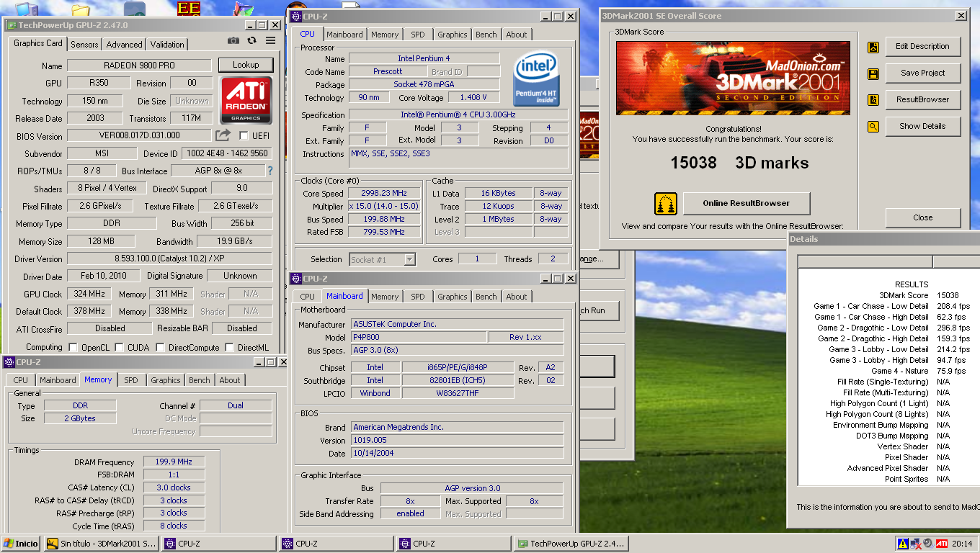Click the Intel Pentium 4 name field

pos(424,58)
